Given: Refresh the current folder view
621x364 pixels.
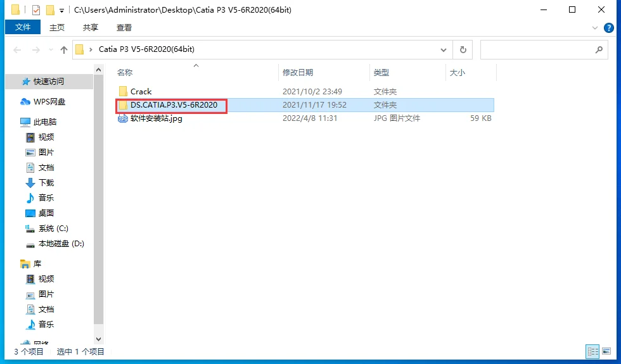Looking at the screenshot, I should [x=463, y=49].
